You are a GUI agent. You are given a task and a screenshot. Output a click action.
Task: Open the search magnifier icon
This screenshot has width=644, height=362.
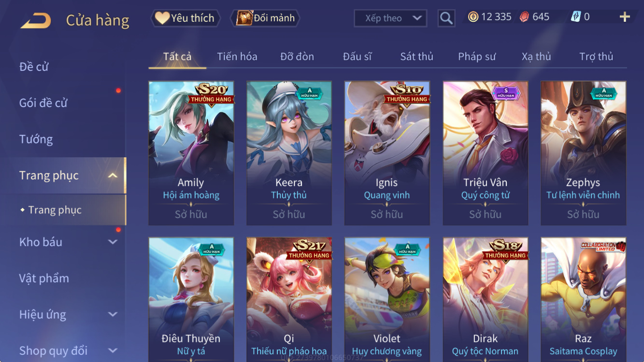[446, 18]
